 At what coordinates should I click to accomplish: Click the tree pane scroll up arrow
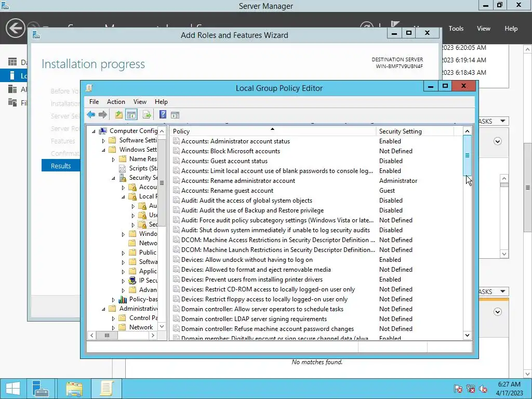[162, 131]
